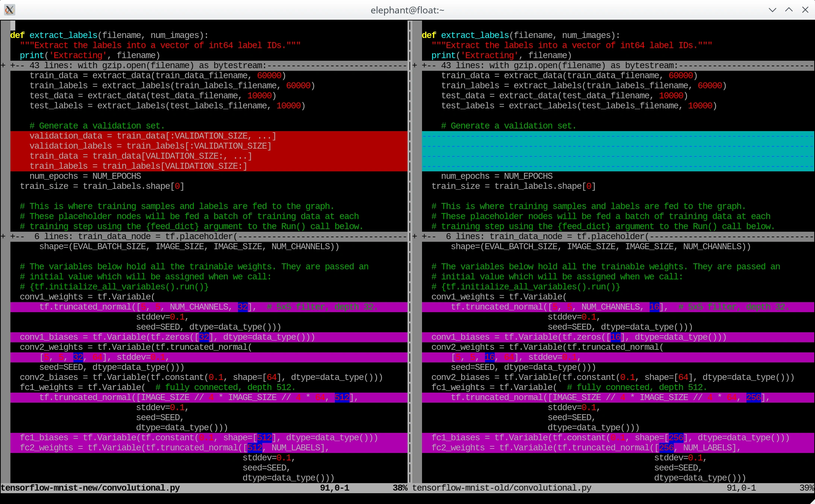
Task: Click the highlighted 16 in right conv1_biases line
Action: click(615, 337)
